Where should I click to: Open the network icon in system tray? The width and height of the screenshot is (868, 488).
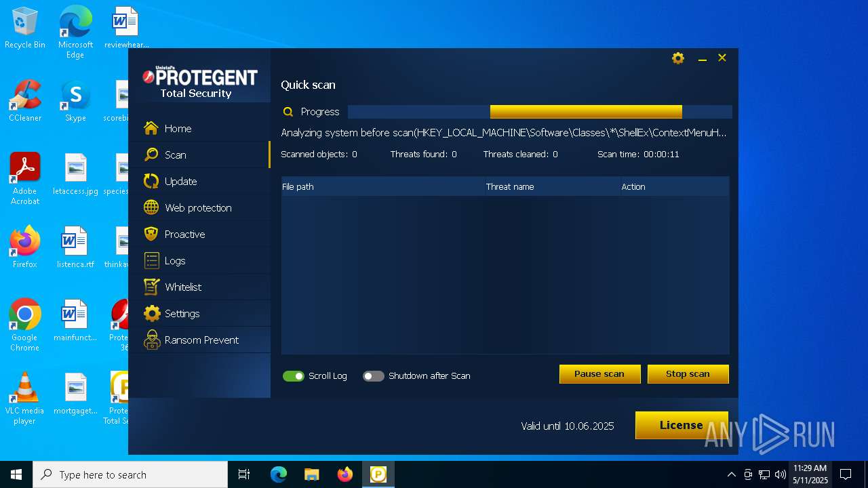(764, 474)
